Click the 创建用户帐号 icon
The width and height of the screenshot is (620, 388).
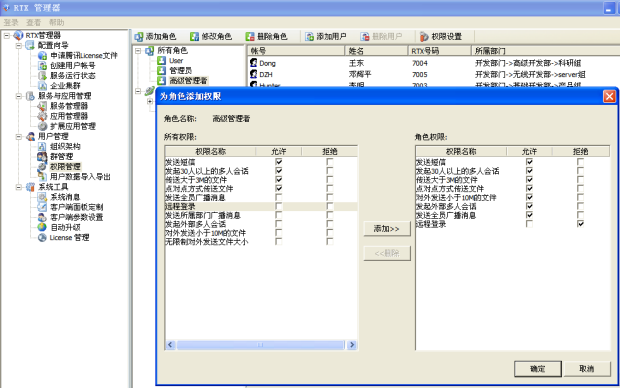42,66
